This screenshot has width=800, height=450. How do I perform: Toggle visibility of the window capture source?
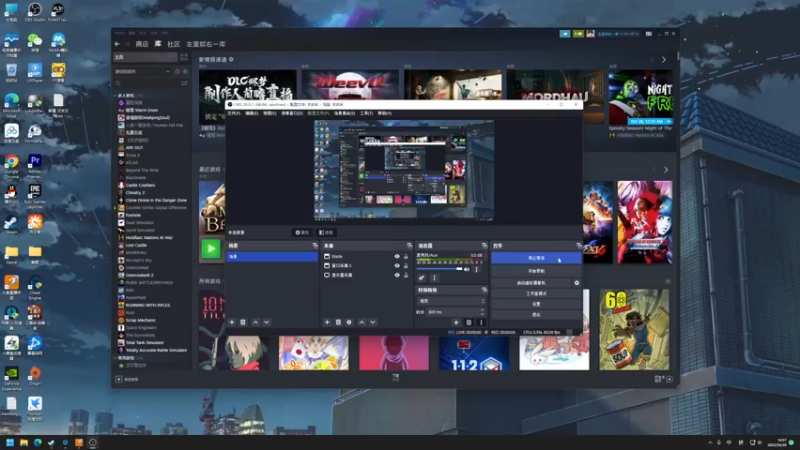point(397,266)
